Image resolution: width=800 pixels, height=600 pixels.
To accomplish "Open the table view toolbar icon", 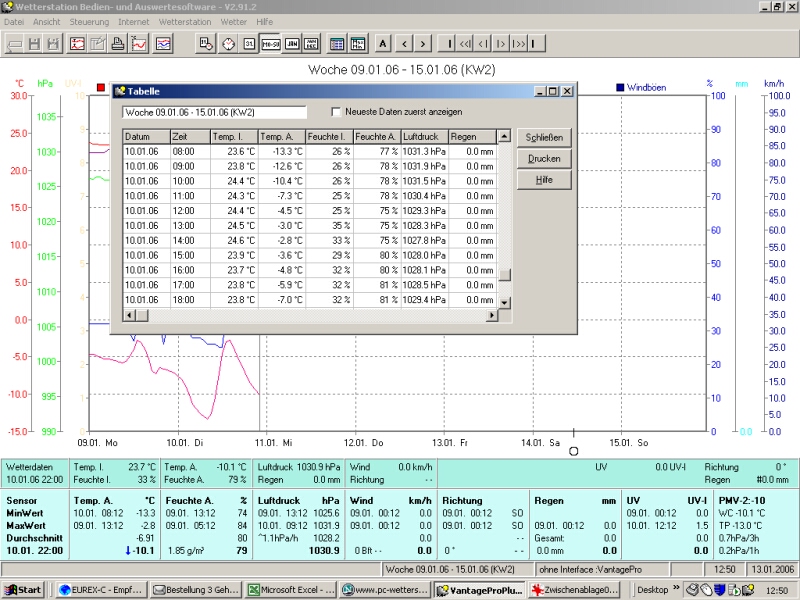I will click(337, 43).
